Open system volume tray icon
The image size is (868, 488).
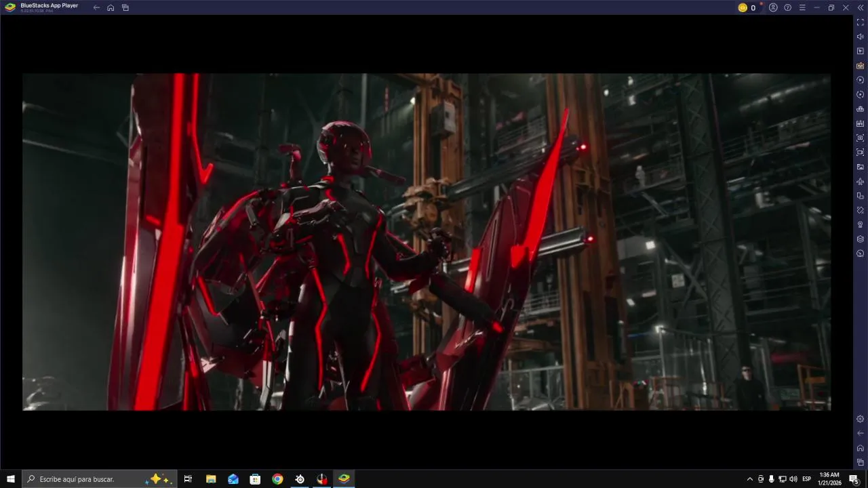coord(793,479)
